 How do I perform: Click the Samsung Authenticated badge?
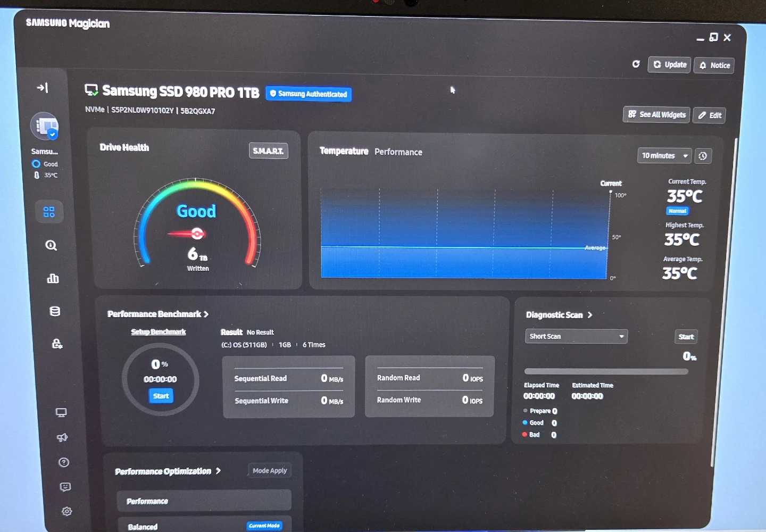pyautogui.click(x=309, y=94)
